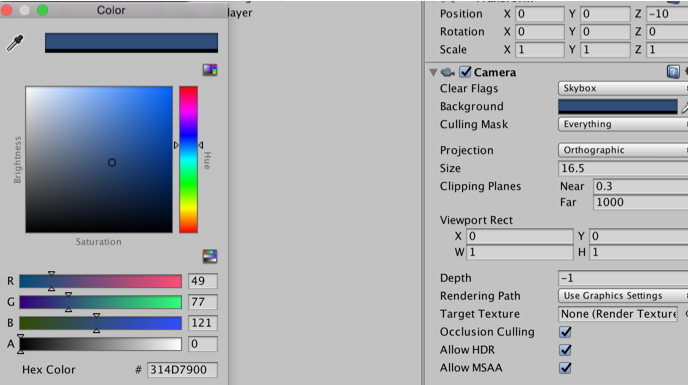
Task: Toggle the Allow MSAA checkbox
Action: (x=565, y=368)
